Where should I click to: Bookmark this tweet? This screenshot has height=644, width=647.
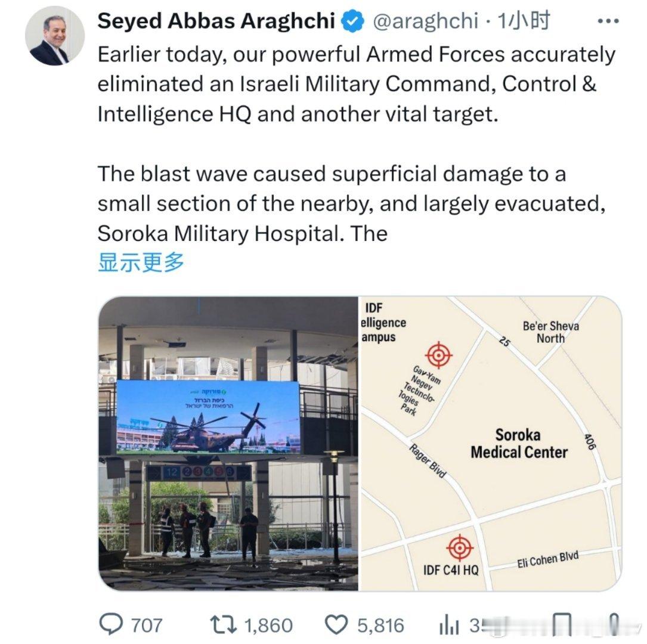click(562, 624)
